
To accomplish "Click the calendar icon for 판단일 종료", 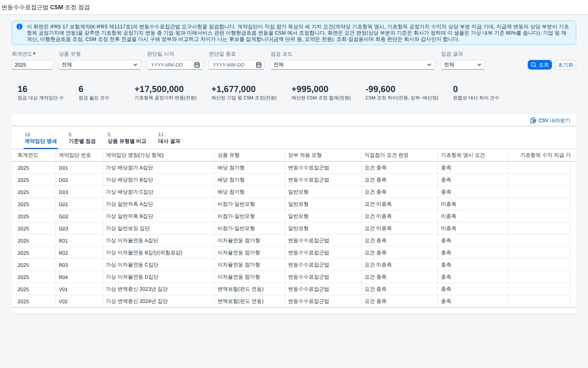I will [259, 65].
